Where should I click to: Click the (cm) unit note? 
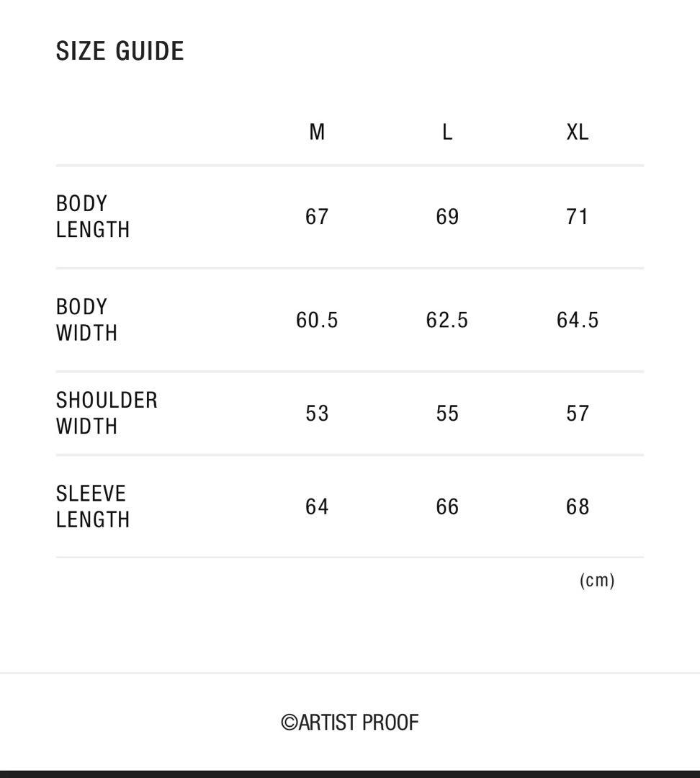(597, 581)
